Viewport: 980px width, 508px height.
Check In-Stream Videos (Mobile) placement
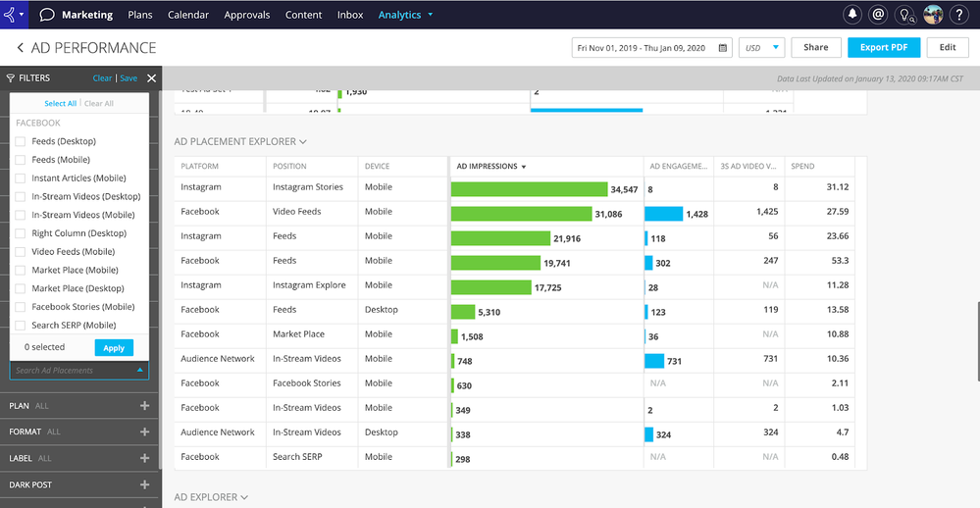[x=20, y=215]
